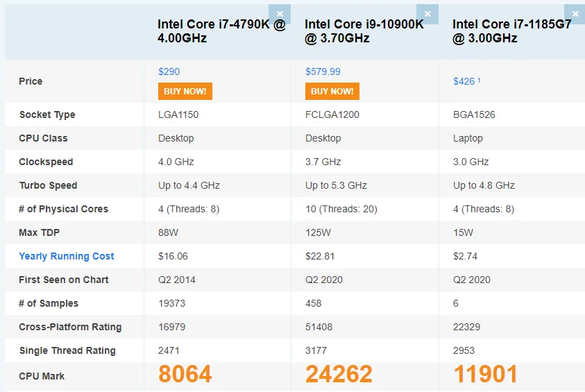Viewport: 585px width, 392px height.
Task: Click the Turbo Speed row label
Action: pos(48,185)
